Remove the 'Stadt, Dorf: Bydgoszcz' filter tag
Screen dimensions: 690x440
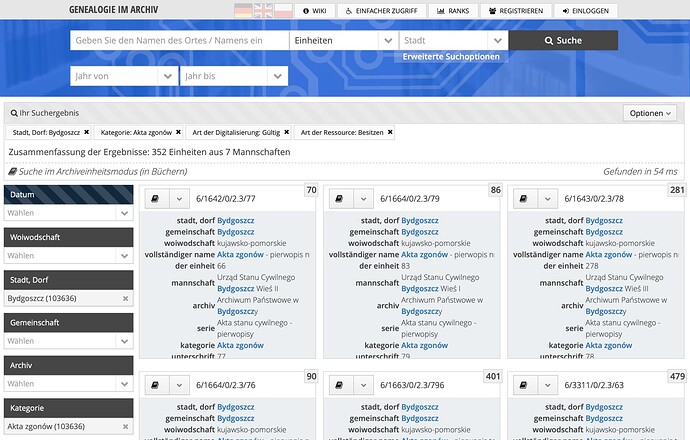pos(87,132)
